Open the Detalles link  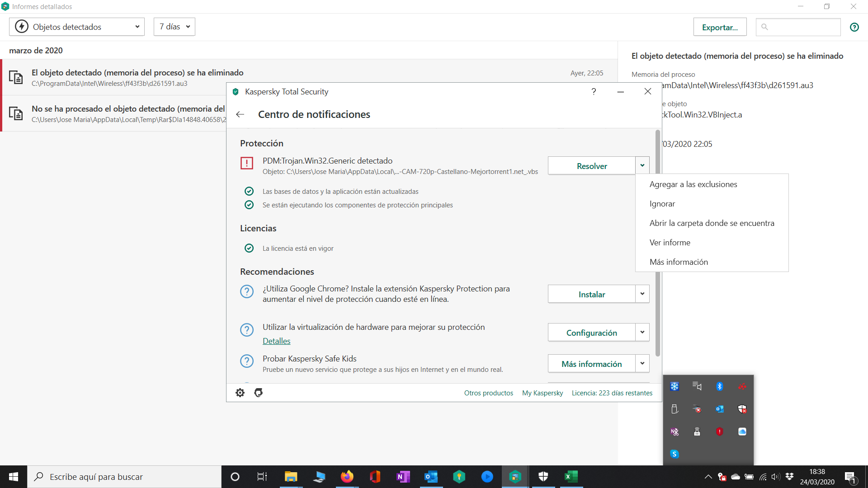point(276,341)
